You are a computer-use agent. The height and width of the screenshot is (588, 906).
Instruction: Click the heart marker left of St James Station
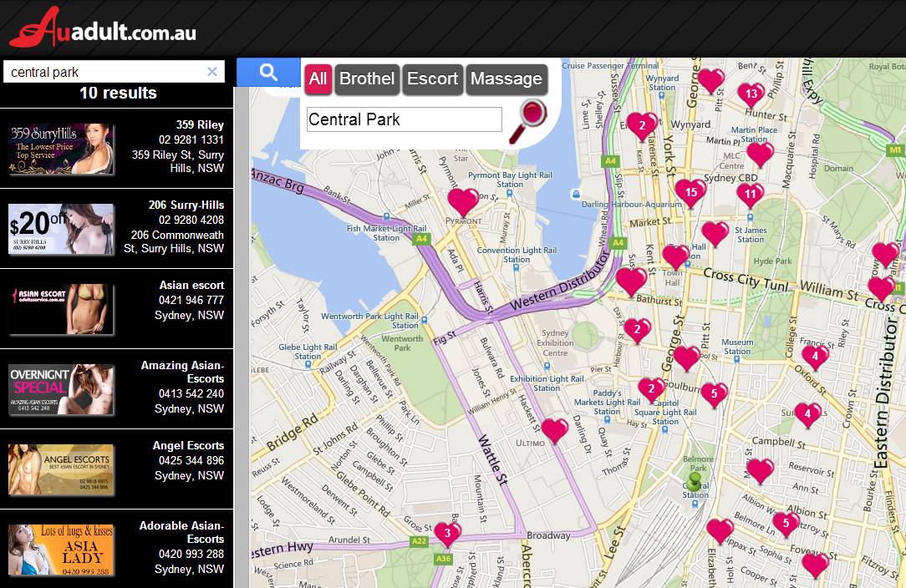click(x=715, y=235)
